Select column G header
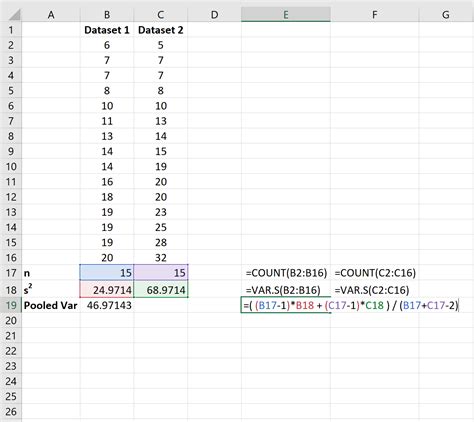 point(446,15)
